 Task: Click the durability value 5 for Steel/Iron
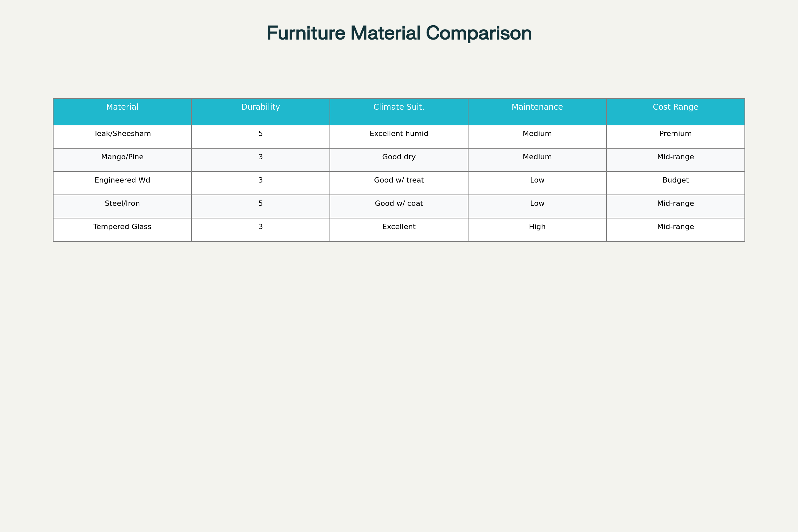click(x=260, y=203)
